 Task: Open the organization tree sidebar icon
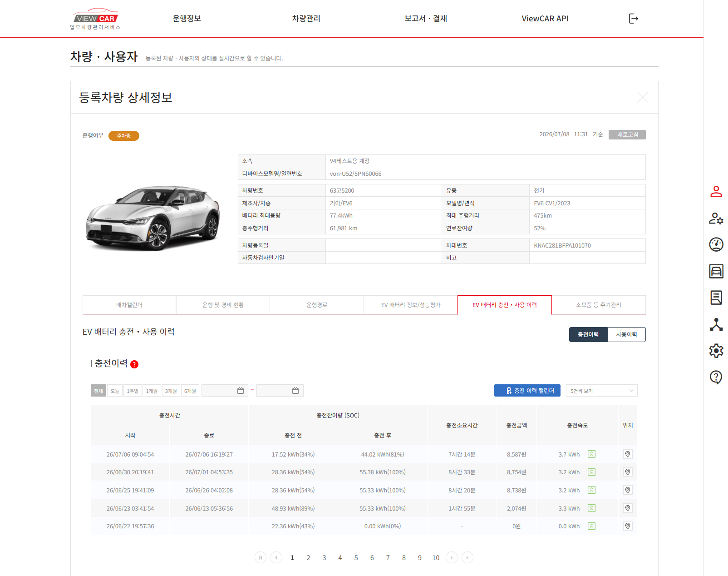(716, 324)
